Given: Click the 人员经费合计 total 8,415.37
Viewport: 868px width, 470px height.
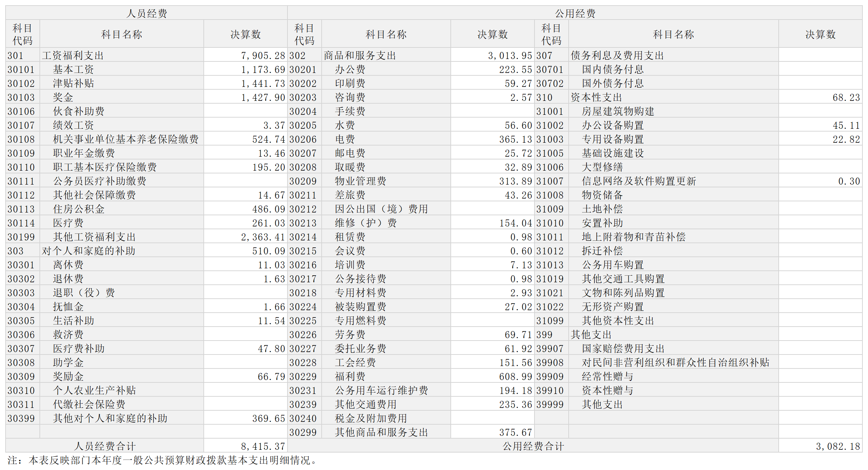Looking at the screenshot, I should point(263,446).
